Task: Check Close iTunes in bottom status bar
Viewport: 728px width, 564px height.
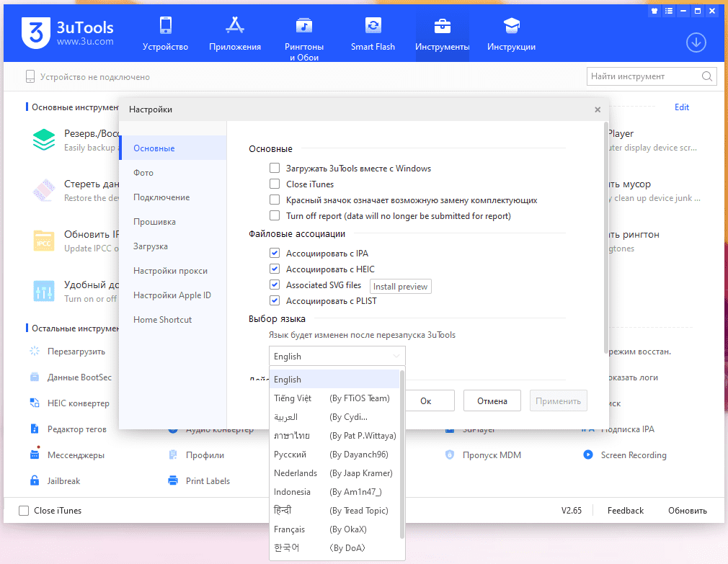Action: (24, 510)
